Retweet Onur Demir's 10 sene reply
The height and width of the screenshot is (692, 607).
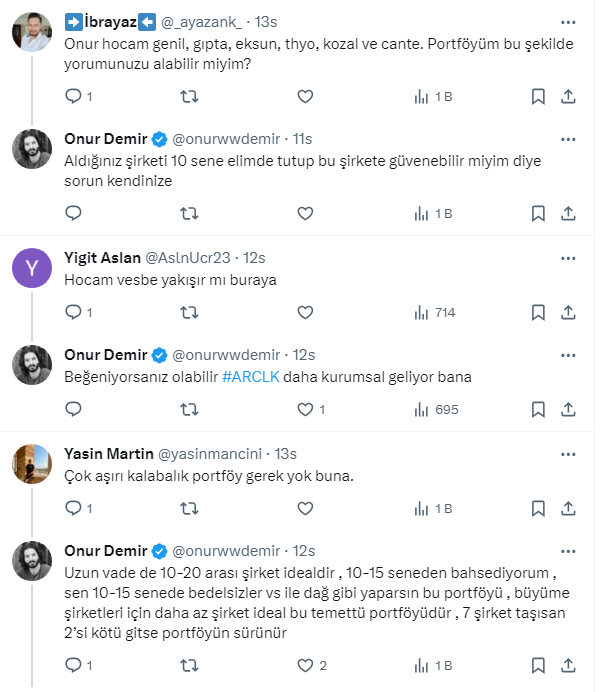click(x=188, y=213)
